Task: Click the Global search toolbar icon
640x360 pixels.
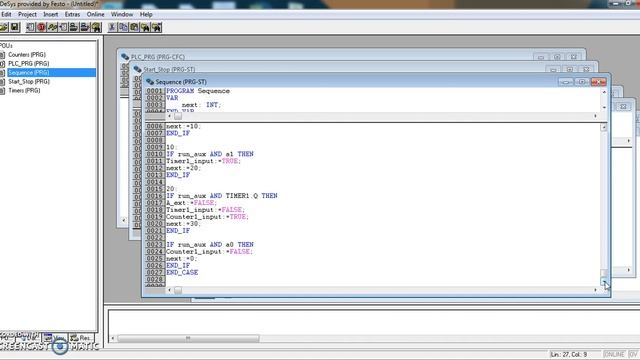Action: (96, 27)
